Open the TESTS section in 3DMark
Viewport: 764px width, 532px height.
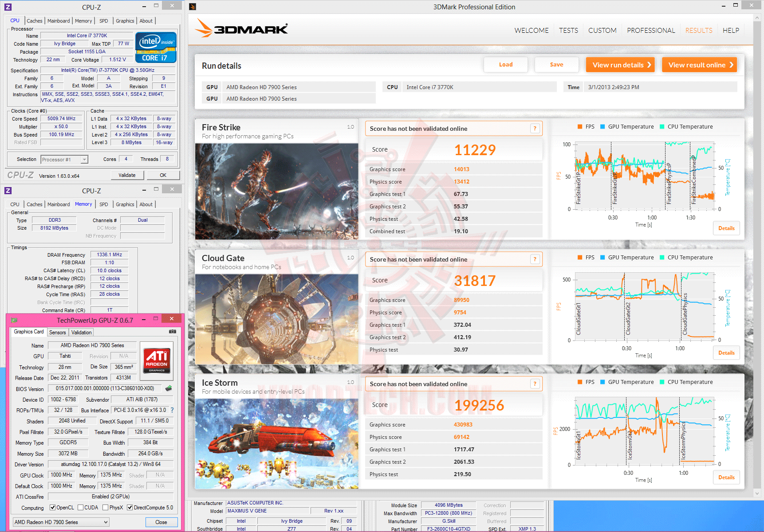[x=568, y=31]
